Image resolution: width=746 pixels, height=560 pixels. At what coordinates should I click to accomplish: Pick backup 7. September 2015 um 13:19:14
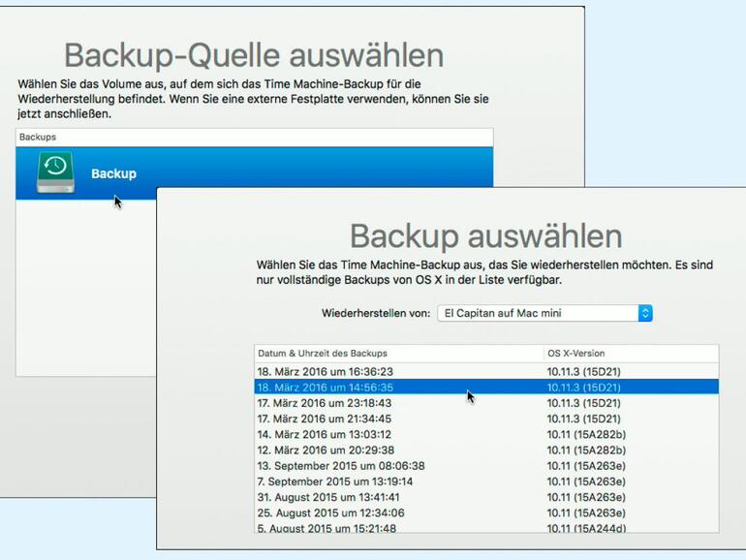(x=335, y=482)
